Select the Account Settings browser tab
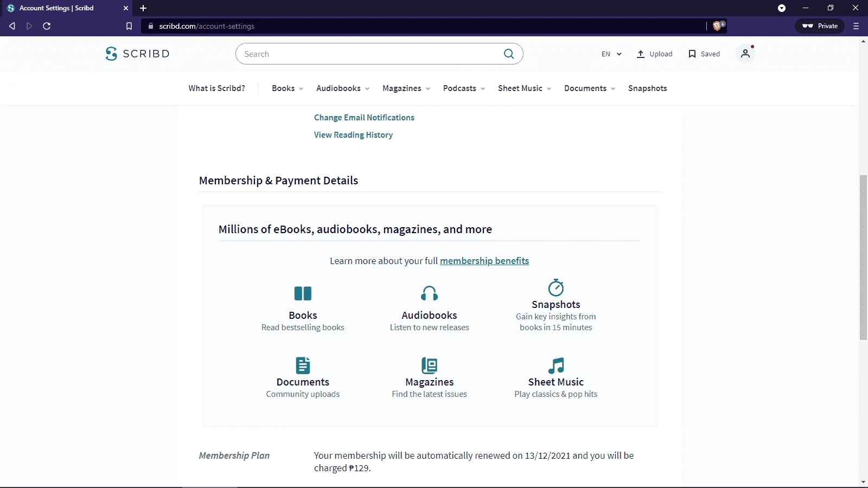Viewport: 868px width, 488px height. click(67, 8)
